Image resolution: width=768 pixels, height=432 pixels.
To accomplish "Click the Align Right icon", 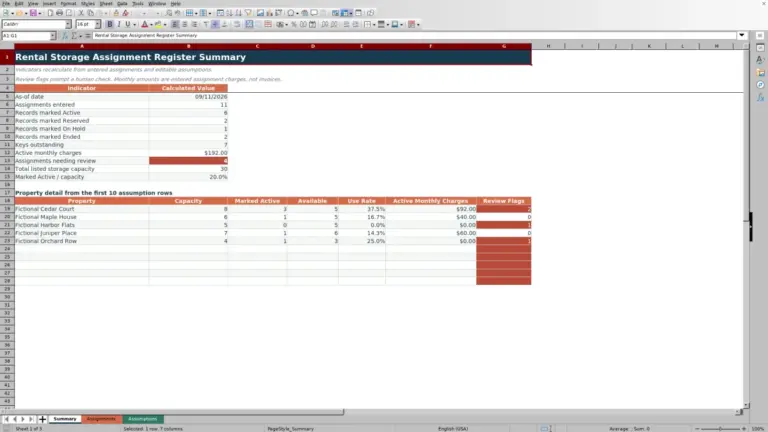I will tap(194, 24).
